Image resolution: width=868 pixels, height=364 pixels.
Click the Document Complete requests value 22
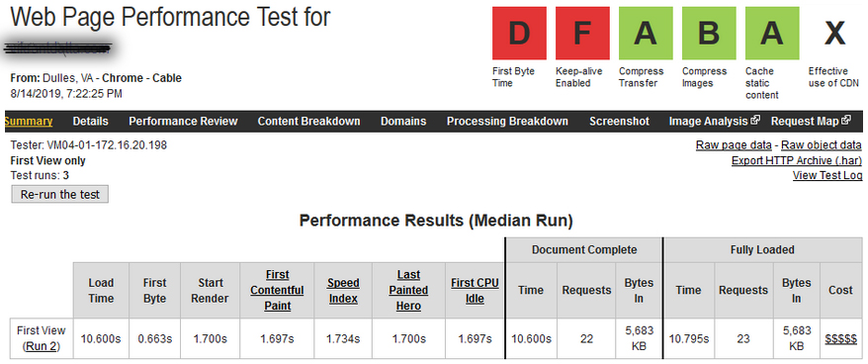point(587,338)
